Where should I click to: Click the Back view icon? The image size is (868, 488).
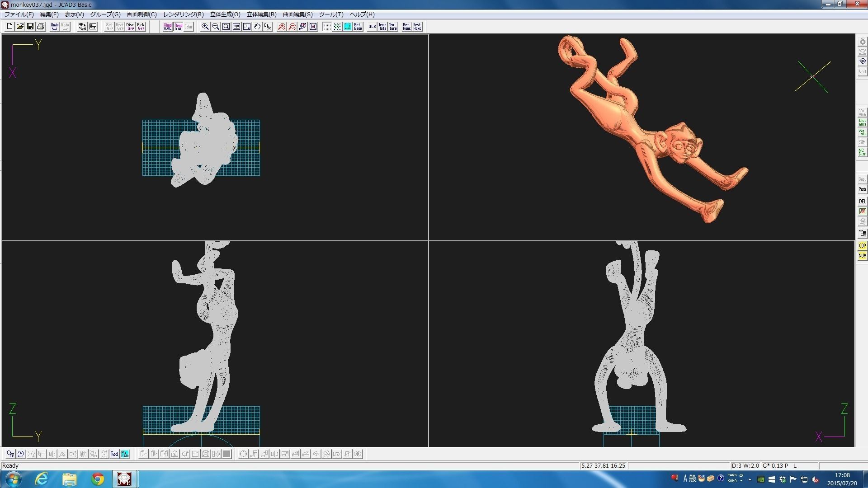click(x=268, y=27)
